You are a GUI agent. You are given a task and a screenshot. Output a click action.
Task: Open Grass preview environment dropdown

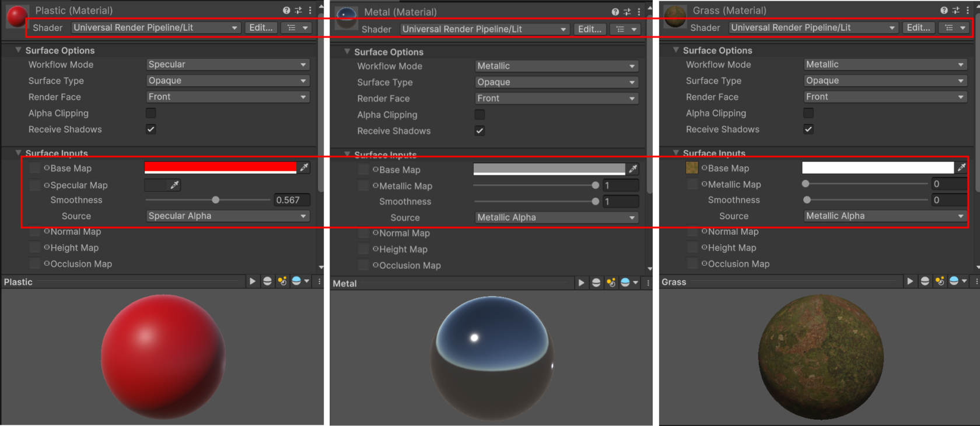pos(957,281)
